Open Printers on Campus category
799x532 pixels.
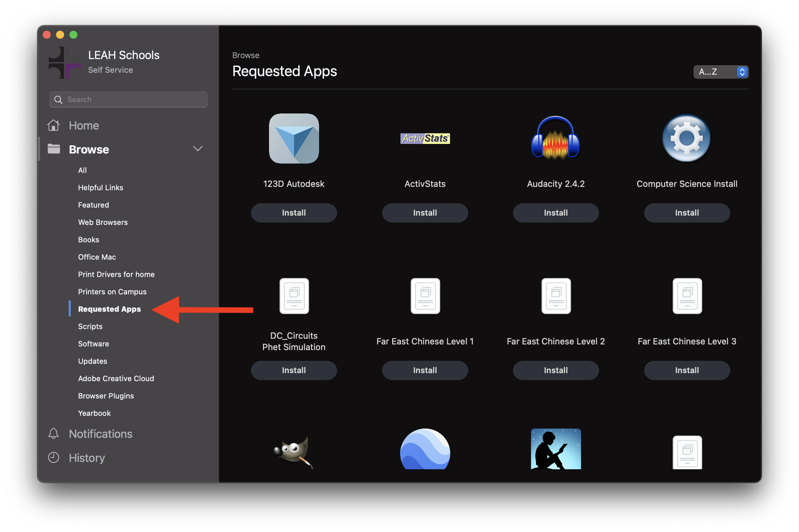[112, 291]
